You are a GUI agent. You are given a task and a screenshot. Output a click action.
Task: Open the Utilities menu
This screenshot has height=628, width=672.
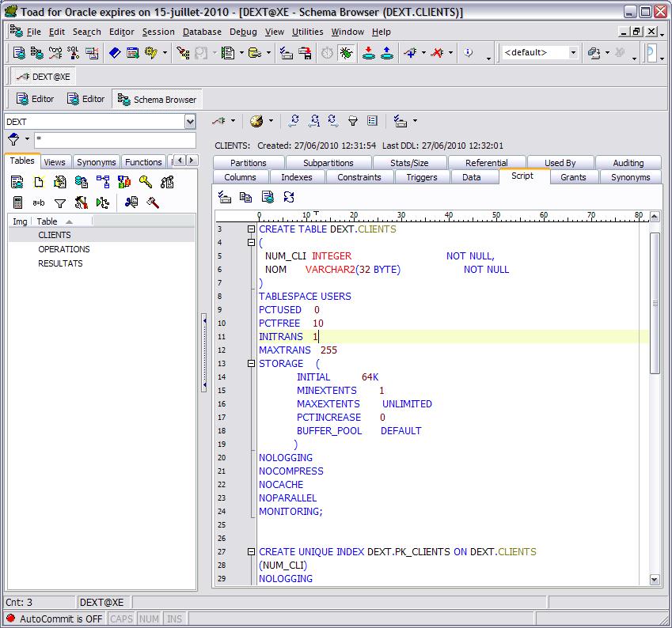tap(307, 32)
